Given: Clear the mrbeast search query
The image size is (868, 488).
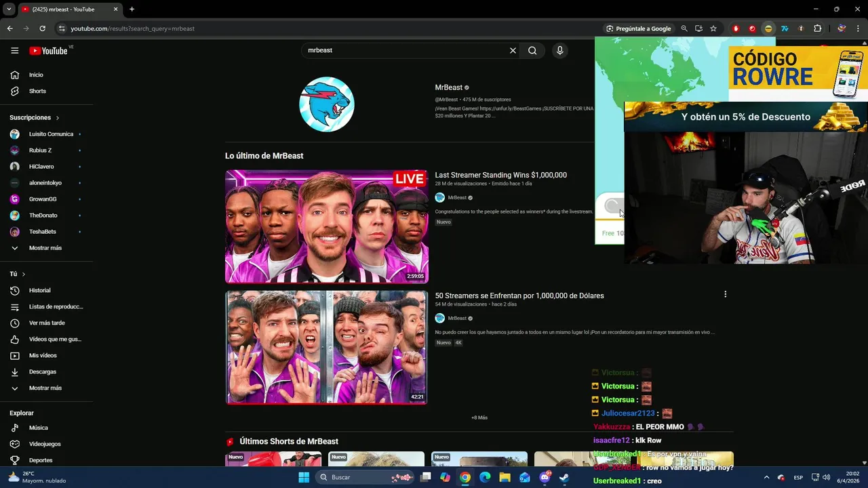Looking at the screenshot, I should [513, 50].
